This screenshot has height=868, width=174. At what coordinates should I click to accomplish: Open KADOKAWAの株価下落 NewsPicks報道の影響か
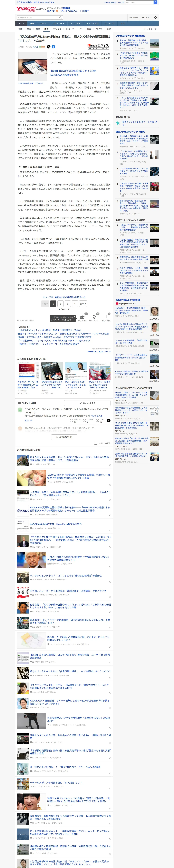tap(56, 524)
